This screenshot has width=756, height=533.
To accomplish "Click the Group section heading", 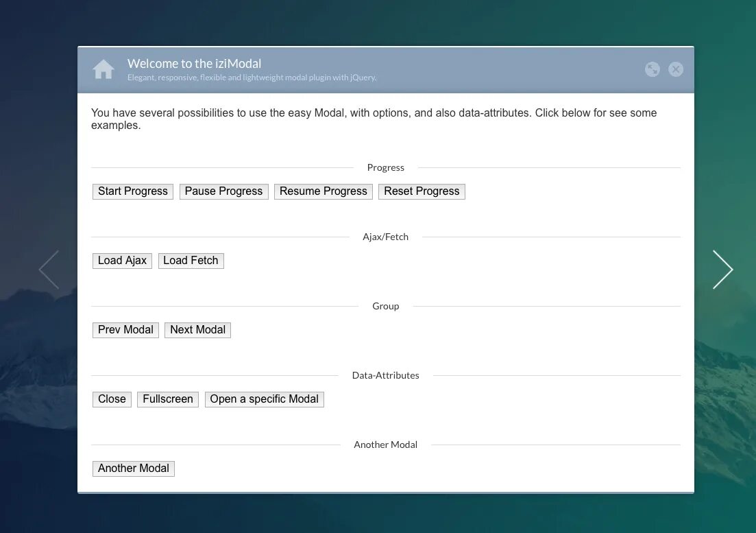I will click(x=386, y=307).
